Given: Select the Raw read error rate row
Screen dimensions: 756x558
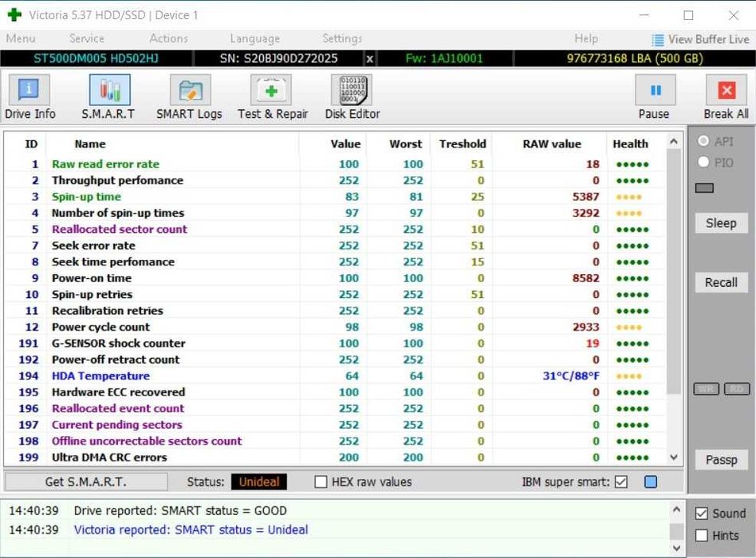Looking at the screenshot, I should click(x=336, y=164).
